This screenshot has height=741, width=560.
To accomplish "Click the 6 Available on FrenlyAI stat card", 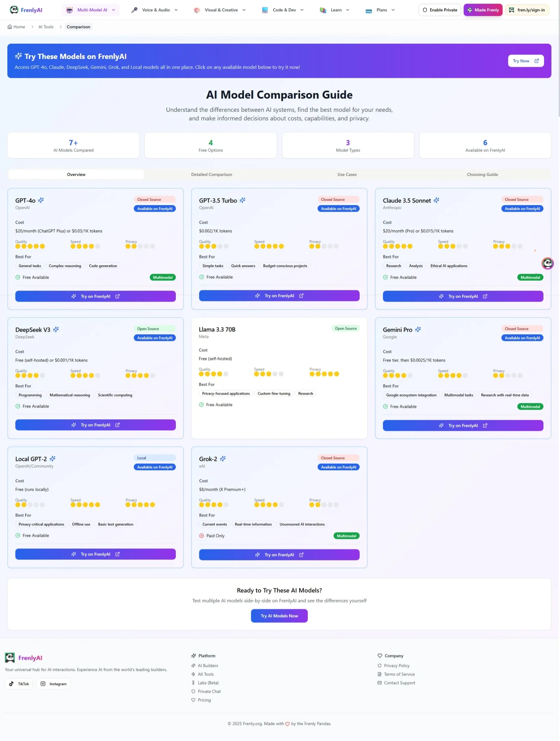I will click(x=485, y=145).
